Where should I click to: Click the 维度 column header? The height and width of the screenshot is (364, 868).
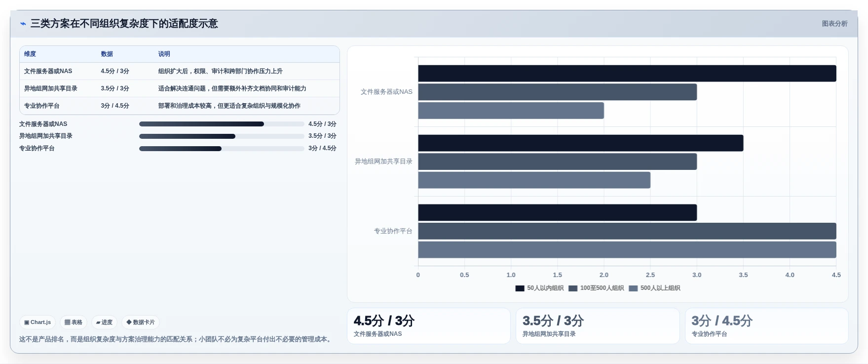(30, 54)
